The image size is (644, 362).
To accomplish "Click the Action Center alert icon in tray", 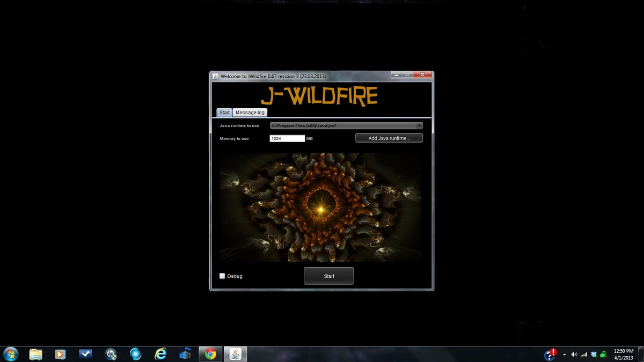I will 551,354.
